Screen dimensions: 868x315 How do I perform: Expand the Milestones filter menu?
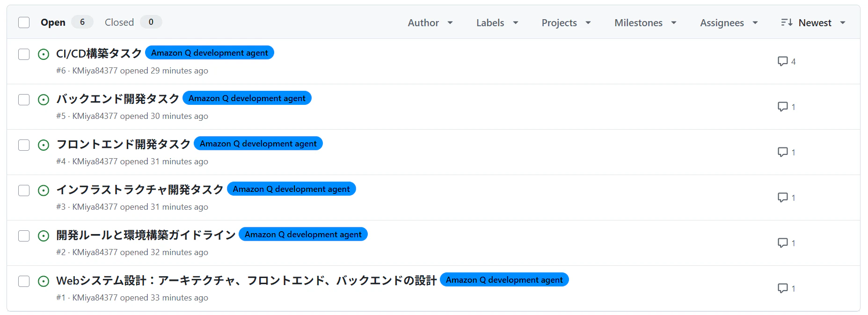pos(645,22)
